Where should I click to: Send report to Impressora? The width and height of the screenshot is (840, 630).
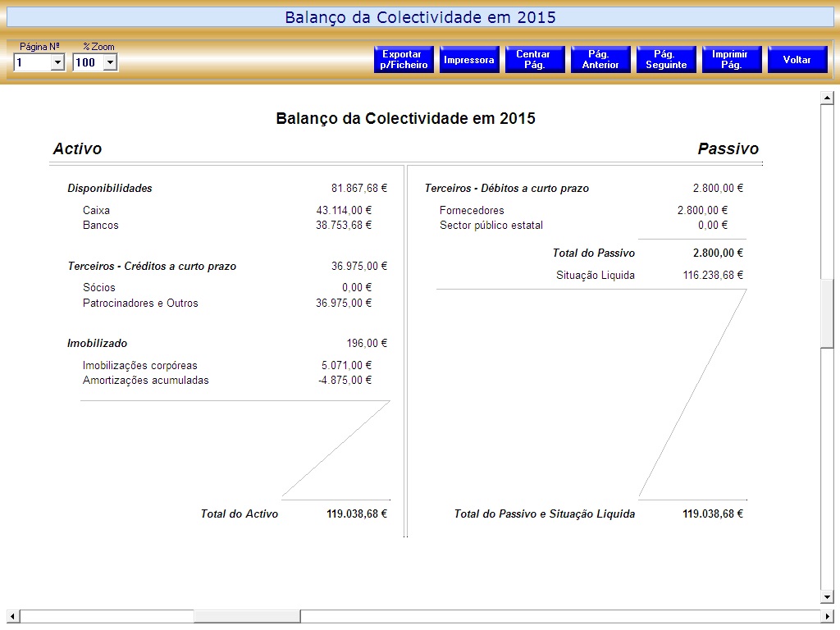point(469,60)
